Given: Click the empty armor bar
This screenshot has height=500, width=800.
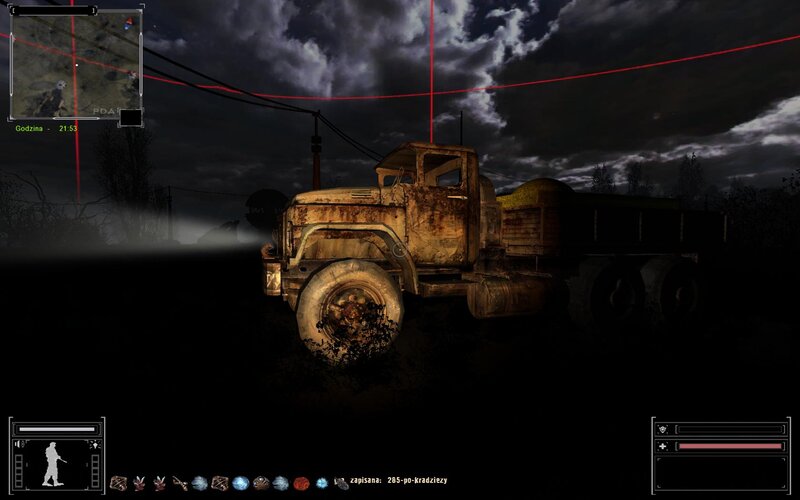Looking at the screenshot, I should (729, 429).
